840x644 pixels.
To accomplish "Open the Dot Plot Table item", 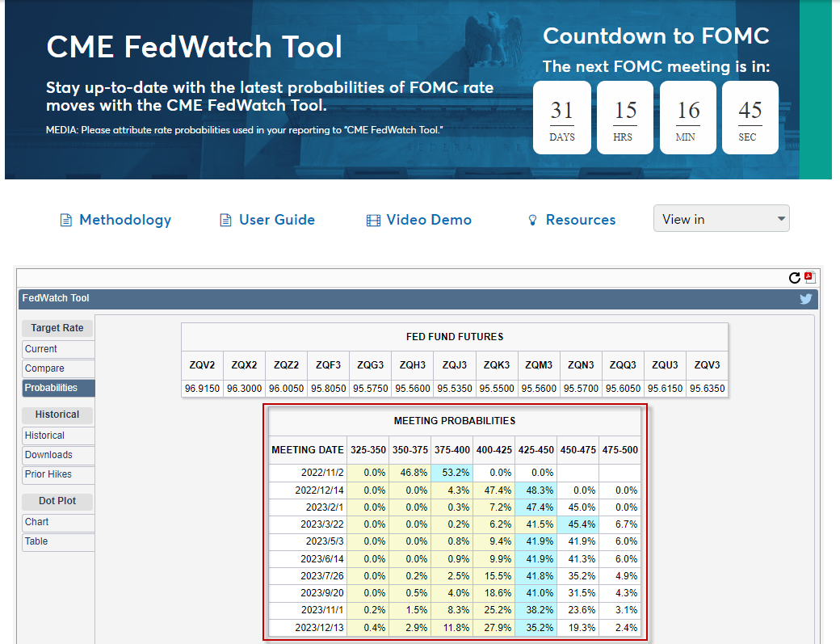I will (58, 541).
